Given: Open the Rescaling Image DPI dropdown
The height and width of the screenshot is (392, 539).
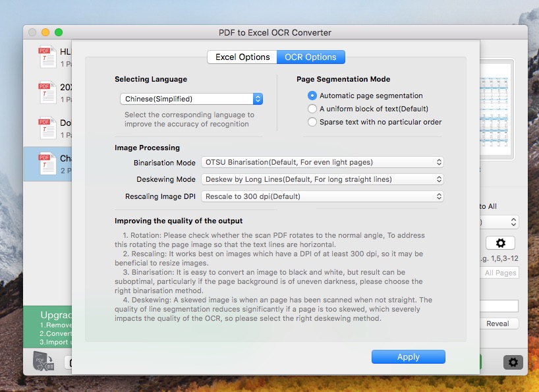Looking at the screenshot, I should pyautogui.click(x=322, y=196).
